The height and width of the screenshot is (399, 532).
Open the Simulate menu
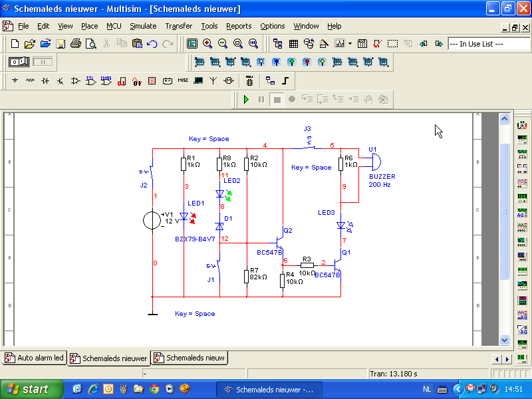pyautogui.click(x=143, y=26)
